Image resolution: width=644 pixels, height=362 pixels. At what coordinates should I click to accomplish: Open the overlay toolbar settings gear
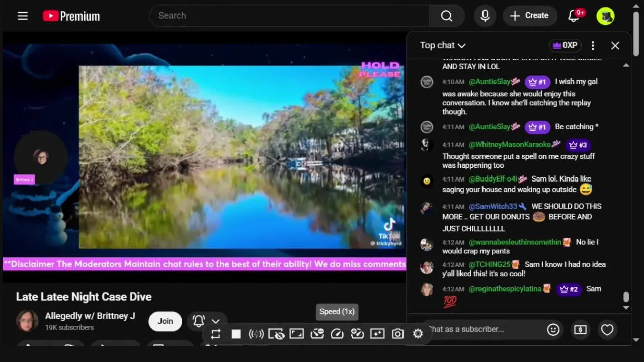tap(418, 334)
